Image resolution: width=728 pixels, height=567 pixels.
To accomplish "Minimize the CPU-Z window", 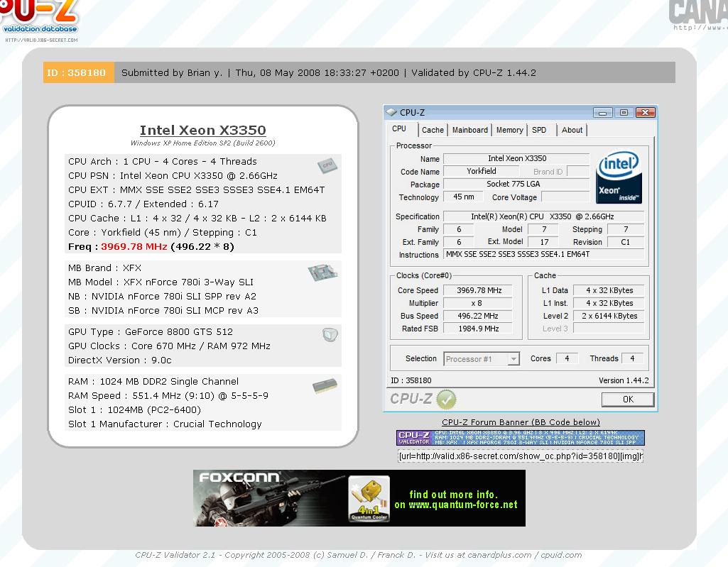I will 602,113.
